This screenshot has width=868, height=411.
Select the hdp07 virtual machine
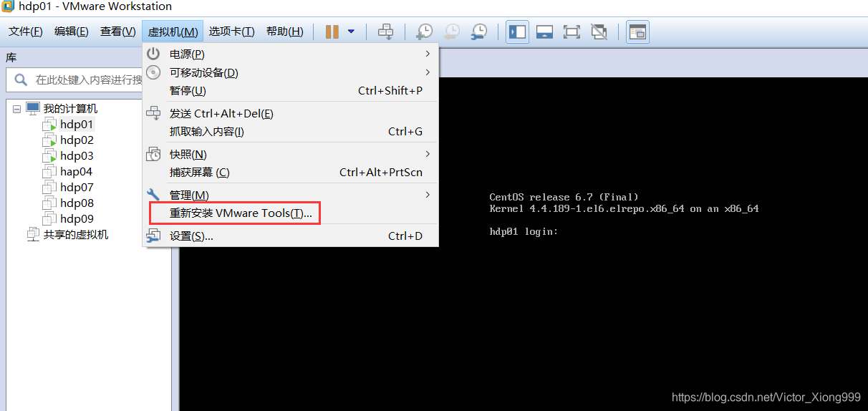click(77, 188)
